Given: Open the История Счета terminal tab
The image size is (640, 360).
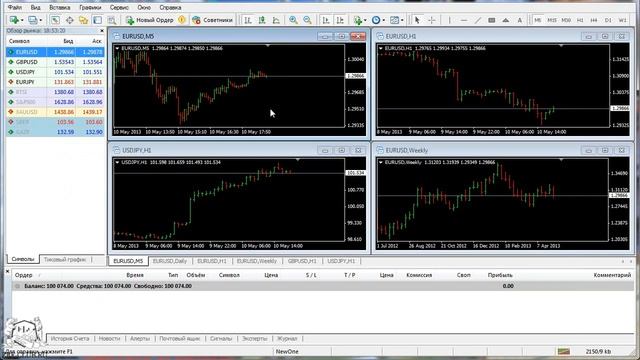Looking at the screenshot, I should click(x=70, y=338).
